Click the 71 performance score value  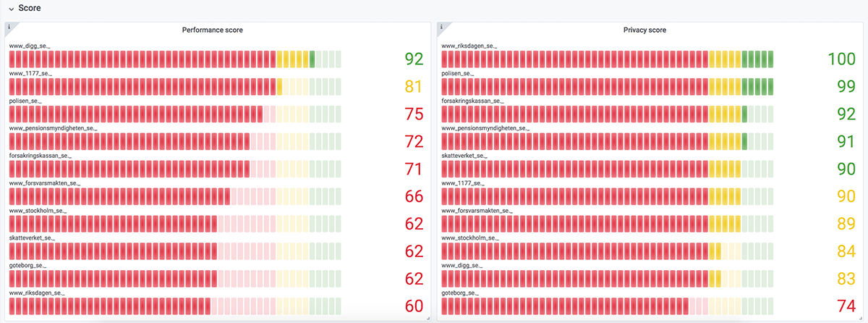tap(414, 169)
